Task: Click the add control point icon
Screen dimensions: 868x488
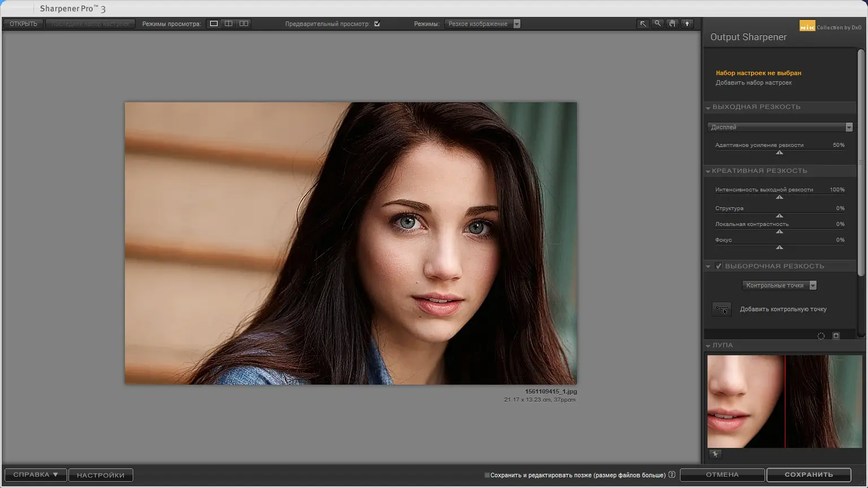Action: pos(722,310)
